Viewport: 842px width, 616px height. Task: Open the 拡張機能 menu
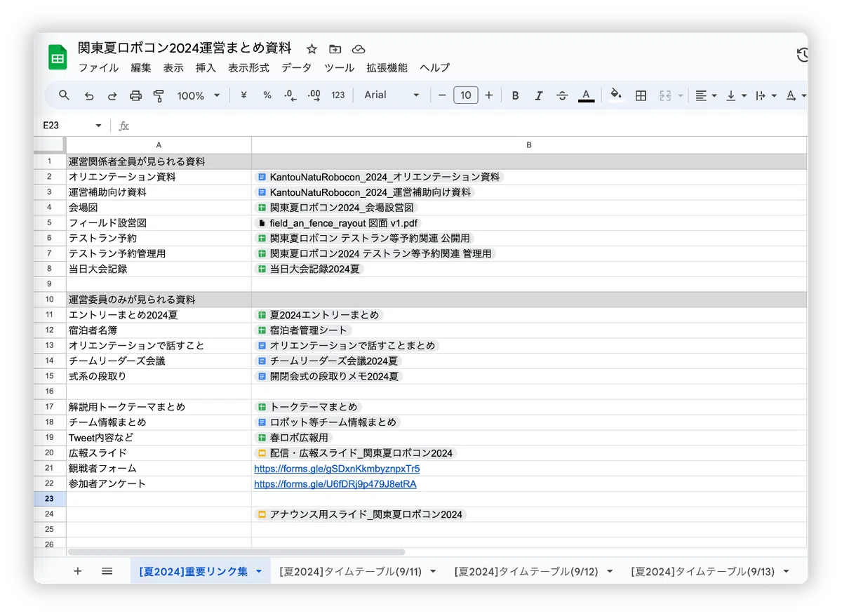[x=387, y=68]
